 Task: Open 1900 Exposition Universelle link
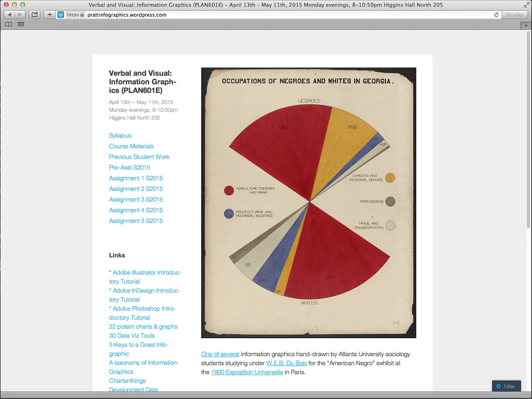click(247, 372)
